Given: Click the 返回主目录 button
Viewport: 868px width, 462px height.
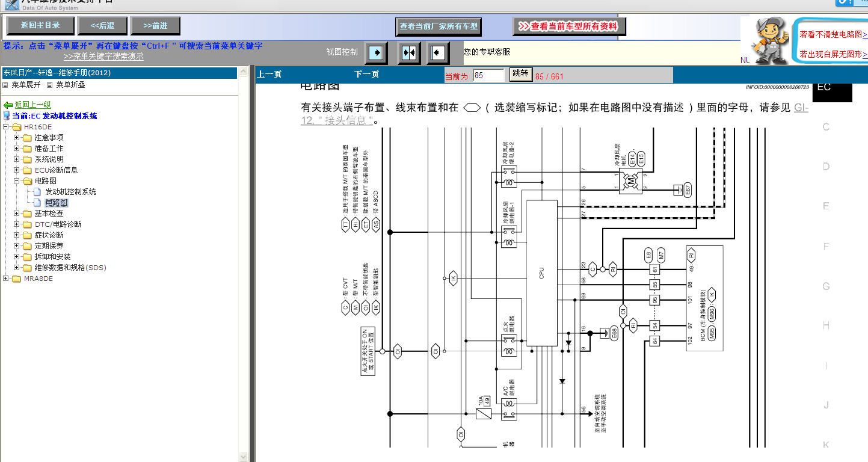Looking at the screenshot, I should pyautogui.click(x=40, y=25).
